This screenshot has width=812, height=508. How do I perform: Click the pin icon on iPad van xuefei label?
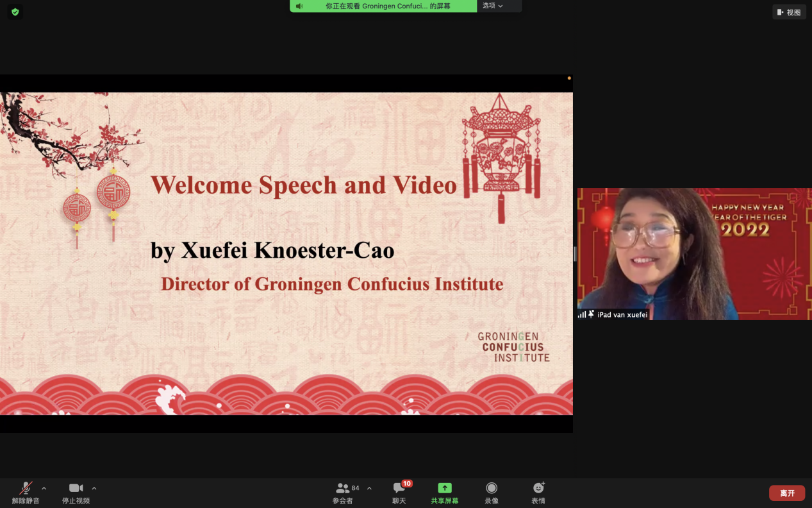click(591, 314)
